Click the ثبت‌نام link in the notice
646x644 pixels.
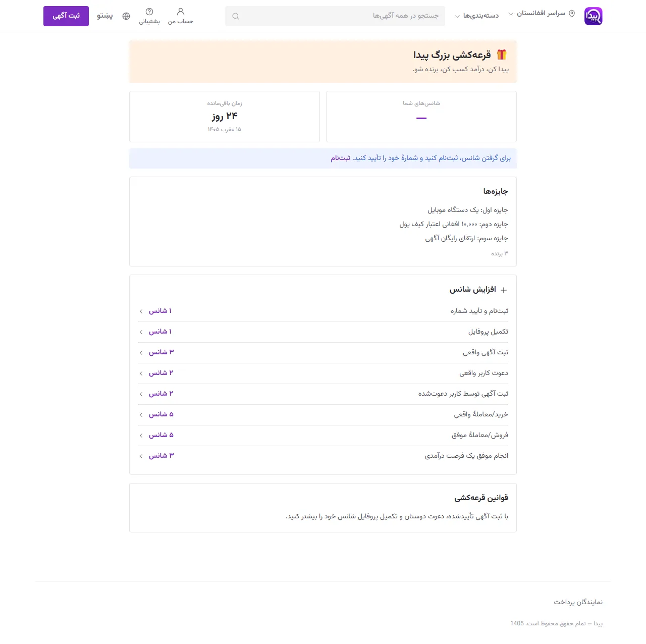[341, 158]
